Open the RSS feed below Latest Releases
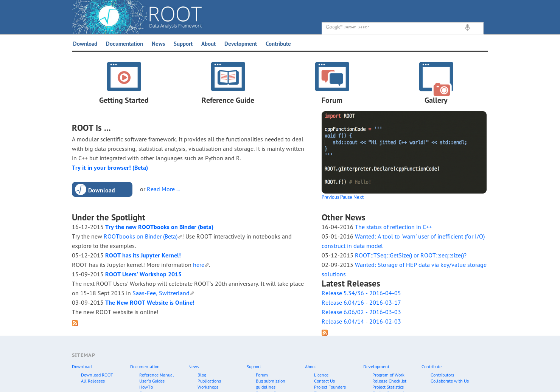Screen dimensions: 560x392 pyautogui.click(x=325, y=333)
